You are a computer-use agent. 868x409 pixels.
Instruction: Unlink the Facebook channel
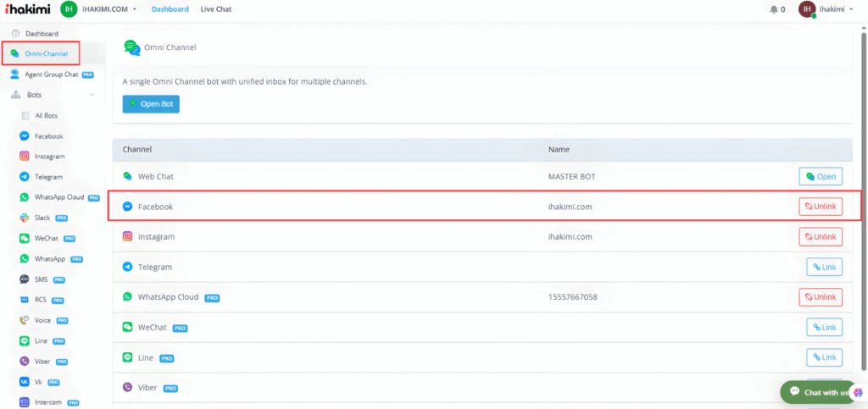point(820,207)
